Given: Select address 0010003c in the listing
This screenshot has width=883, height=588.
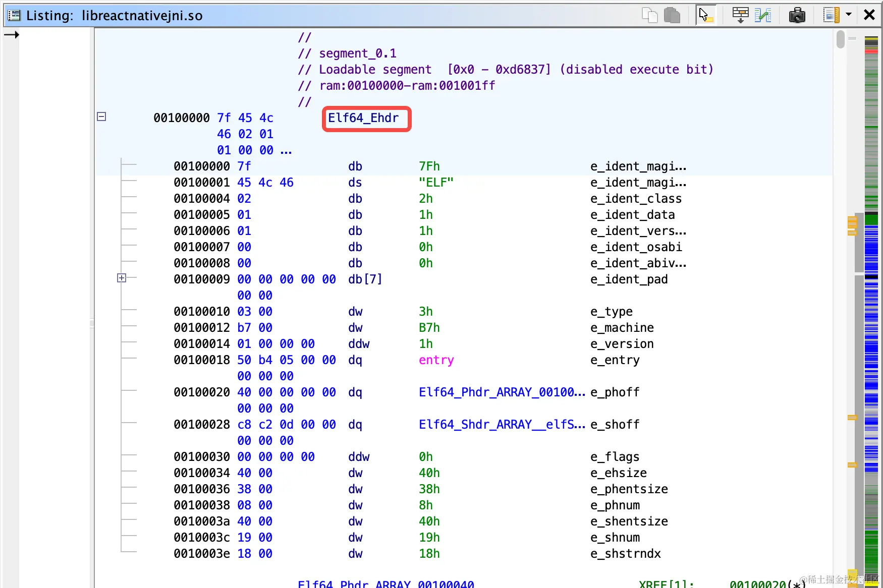Looking at the screenshot, I should point(202,538).
